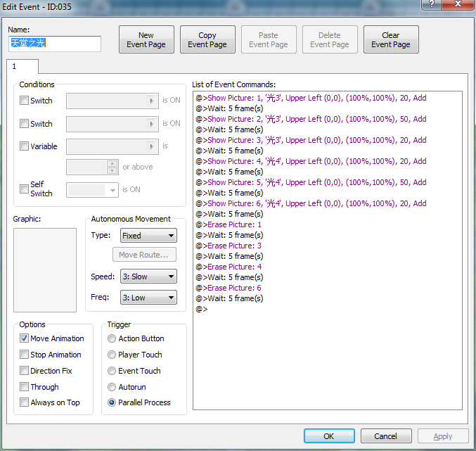Viewport: 476px width, 451px height.
Task: Enable the first Switch condition checkbox
Action: pyautogui.click(x=24, y=100)
